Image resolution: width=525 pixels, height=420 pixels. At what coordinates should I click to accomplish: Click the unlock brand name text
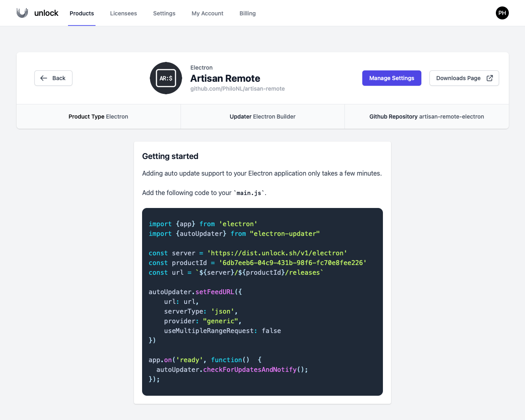pos(46,13)
